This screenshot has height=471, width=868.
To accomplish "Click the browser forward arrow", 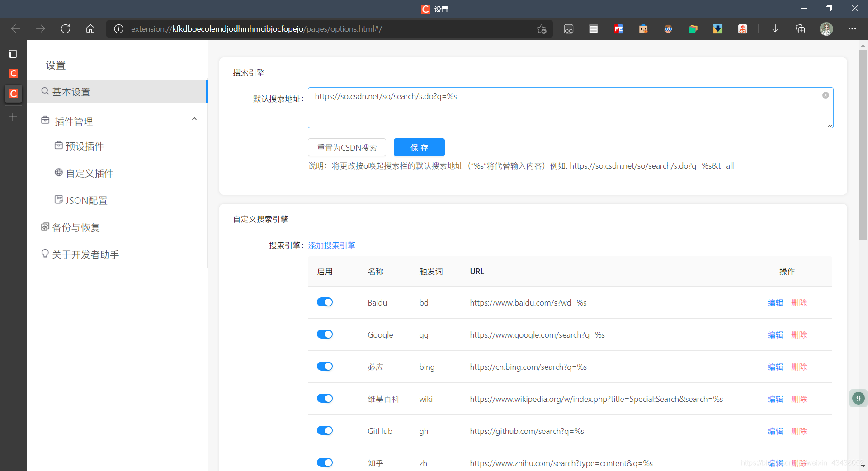I will point(41,29).
